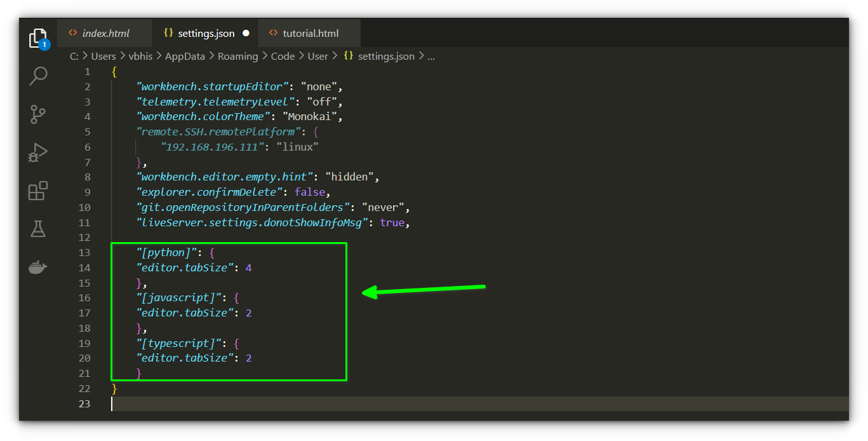Click the breadcrumb ellipsis after settings.json
This screenshot has width=868, height=441.
(431, 56)
